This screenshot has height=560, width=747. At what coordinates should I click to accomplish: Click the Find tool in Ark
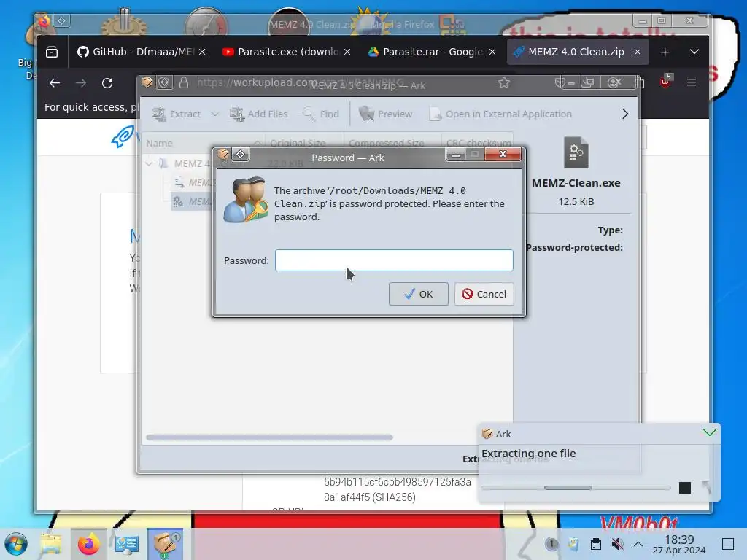(321, 114)
